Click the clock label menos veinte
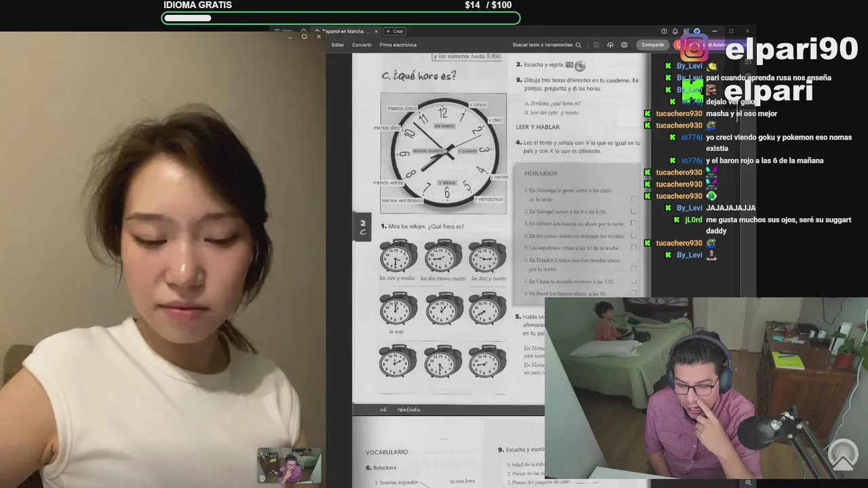The image size is (868, 488). coord(388,182)
